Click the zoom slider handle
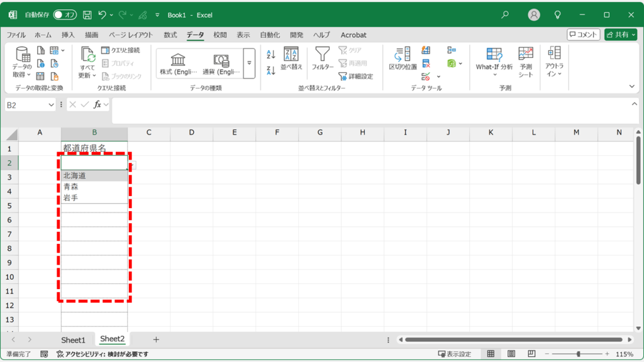 coord(579,354)
